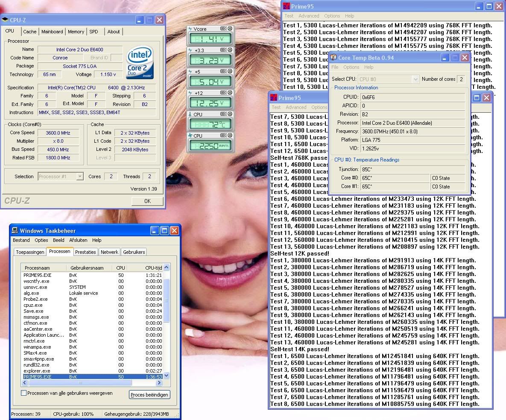506x420 pixels.
Task: Switch to Toepassingen tab in Taakbeheer
Action: point(30,252)
